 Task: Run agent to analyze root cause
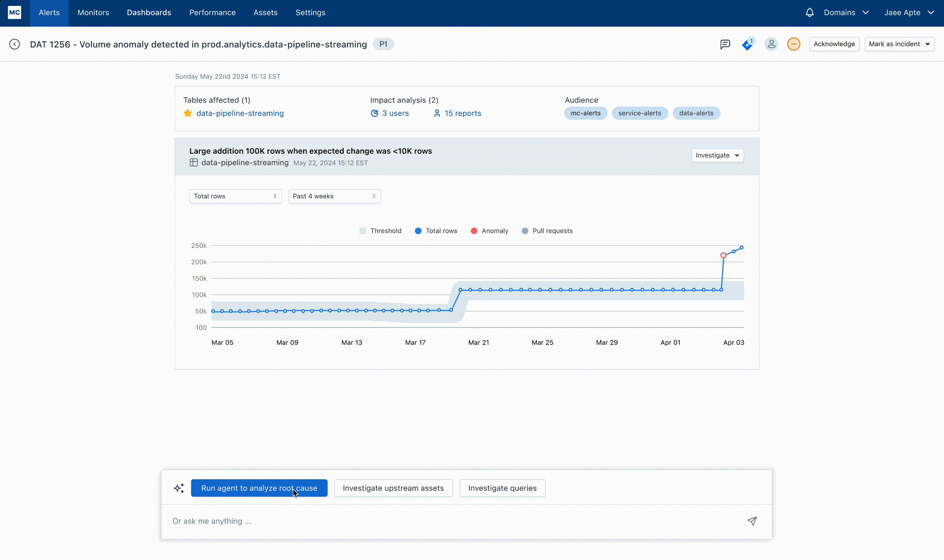point(259,488)
